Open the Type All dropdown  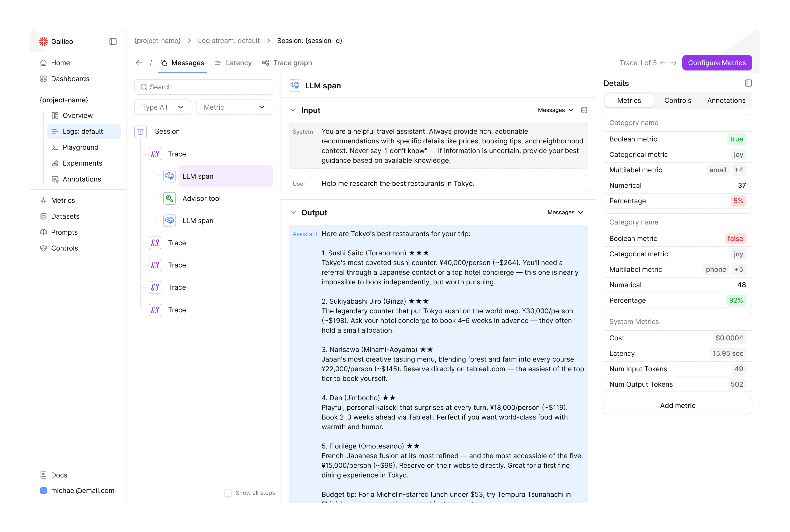(x=163, y=107)
